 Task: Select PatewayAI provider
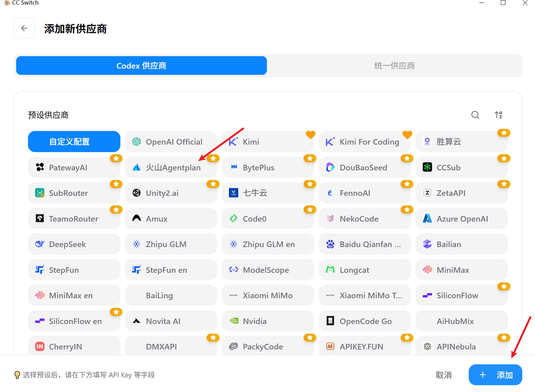point(74,167)
